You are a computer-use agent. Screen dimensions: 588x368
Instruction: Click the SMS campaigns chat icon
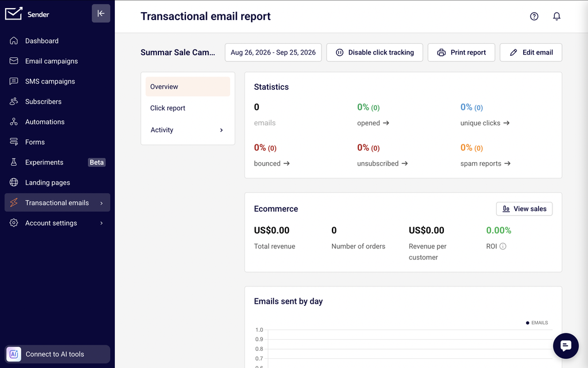tap(14, 81)
